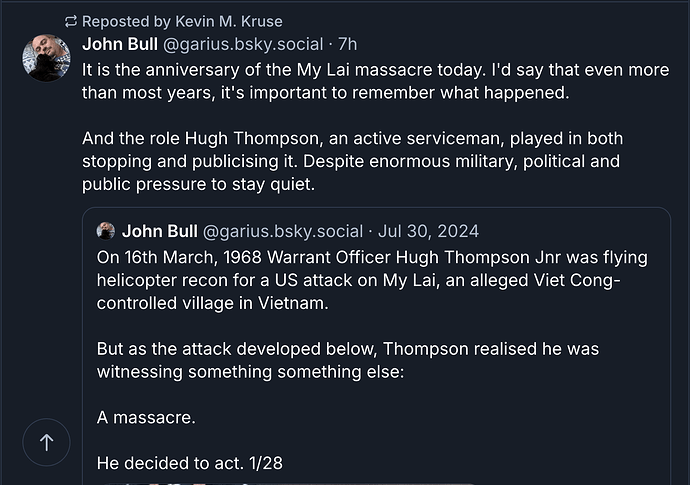Click quoted paragraph "But as the attack developed"
Viewport: 690px width, 485px height.
click(x=347, y=360)
